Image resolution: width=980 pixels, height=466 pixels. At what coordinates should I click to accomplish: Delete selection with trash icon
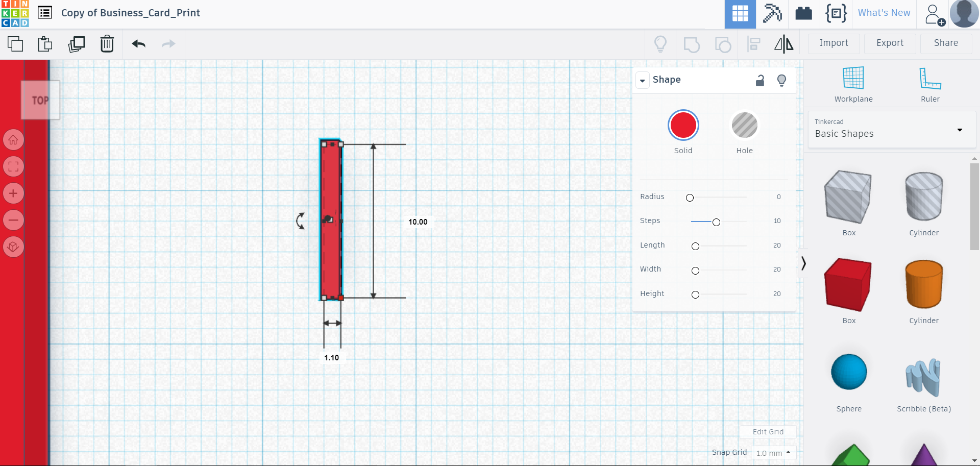point(107,44)
